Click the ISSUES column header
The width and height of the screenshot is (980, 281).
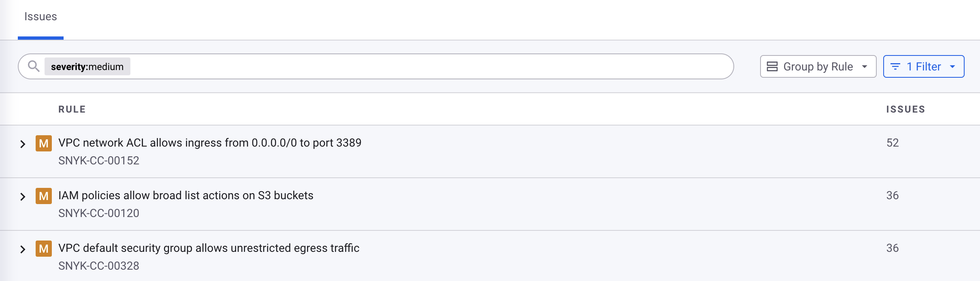(905, 109)
